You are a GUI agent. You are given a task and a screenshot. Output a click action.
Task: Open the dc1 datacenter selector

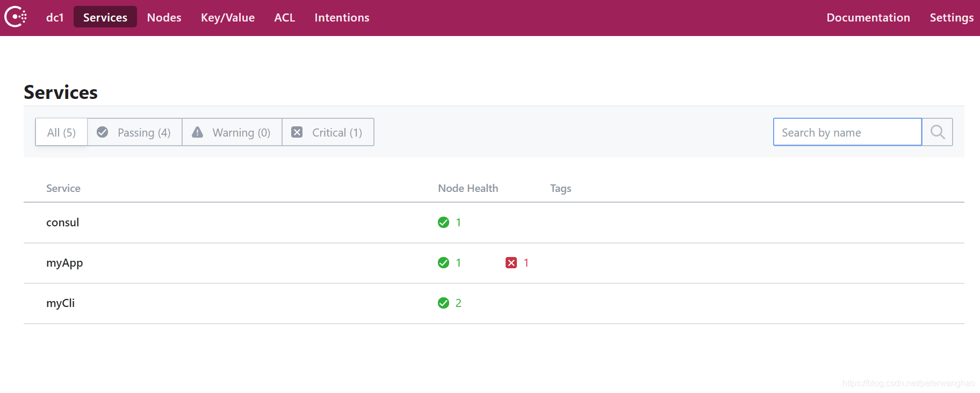click(55, 17)
